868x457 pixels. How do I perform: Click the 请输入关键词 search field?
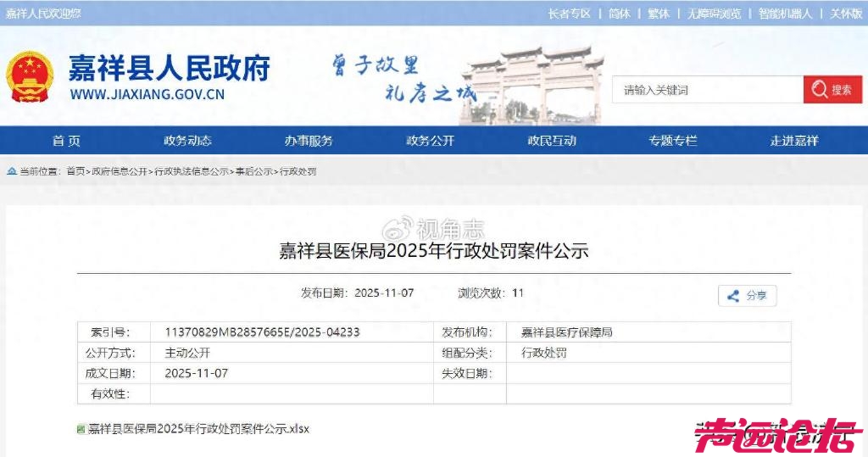coord(708,90)
